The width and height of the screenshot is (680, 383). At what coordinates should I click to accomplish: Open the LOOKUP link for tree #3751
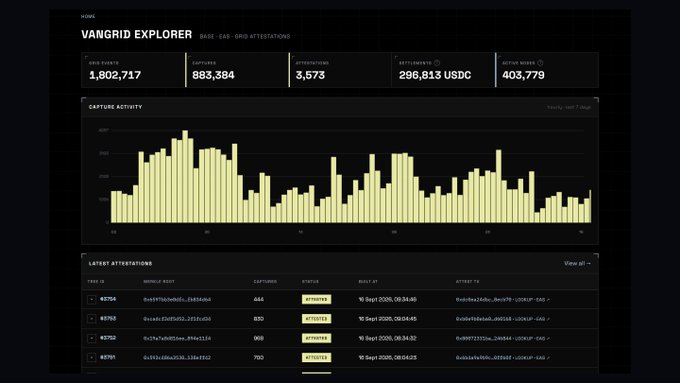(523, 358)
